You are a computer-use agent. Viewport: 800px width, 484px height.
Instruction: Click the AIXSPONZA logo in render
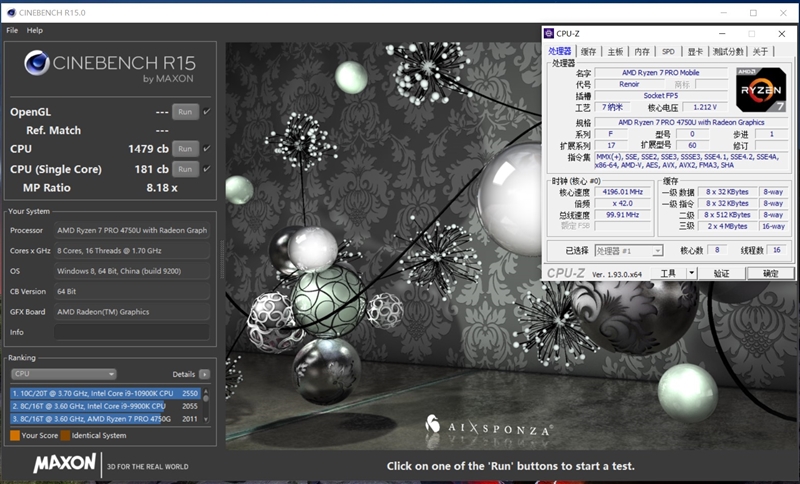tap(488, 426)
